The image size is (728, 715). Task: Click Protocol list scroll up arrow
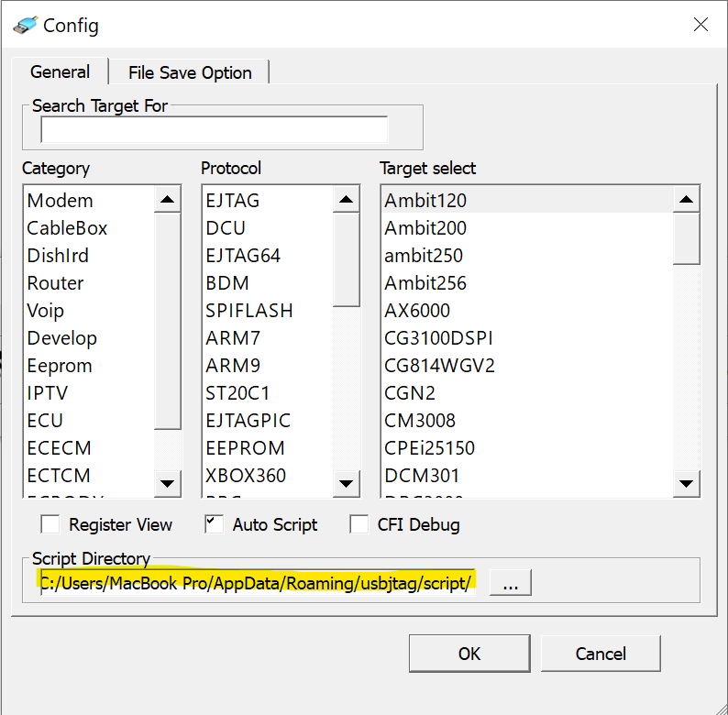tap(346, 200)
